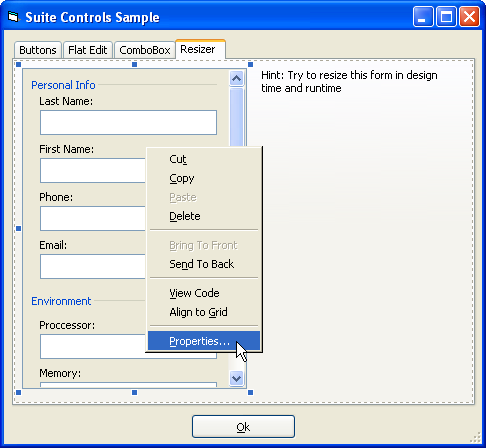Minimize the Suite Controls Sample window
The image size is (486, 448).
(423, 16)
